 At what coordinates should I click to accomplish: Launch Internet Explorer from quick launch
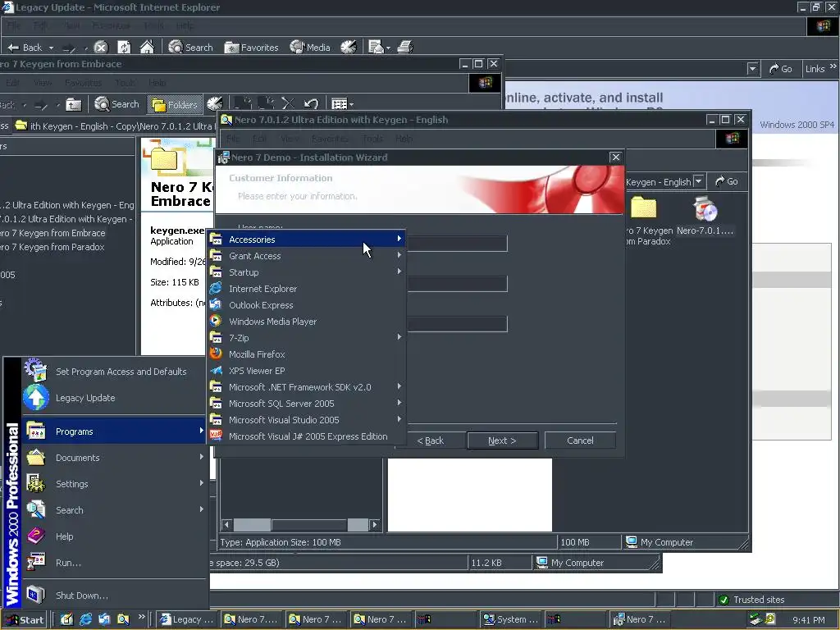(x=85, y=619)
